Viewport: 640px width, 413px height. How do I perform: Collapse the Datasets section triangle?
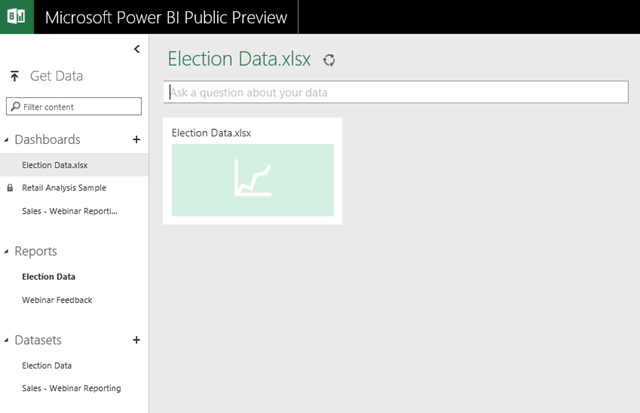(7, 341)
